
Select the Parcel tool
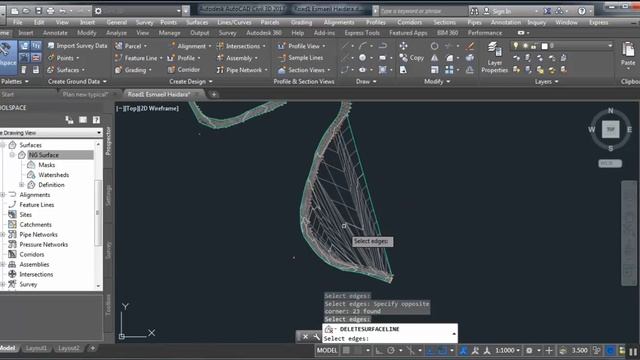(x=131, y=46)
